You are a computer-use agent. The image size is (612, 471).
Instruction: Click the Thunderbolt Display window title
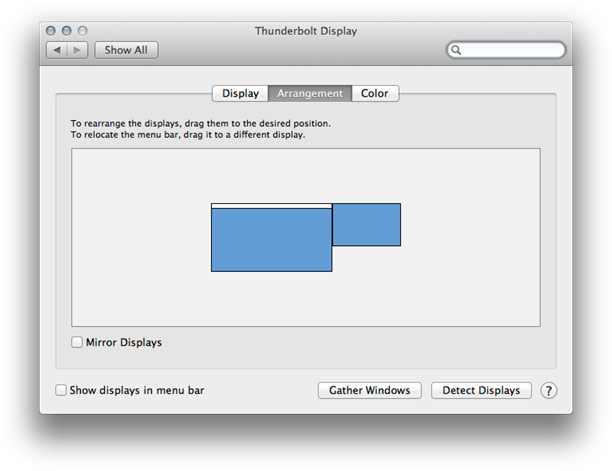[x=306, y=31]
